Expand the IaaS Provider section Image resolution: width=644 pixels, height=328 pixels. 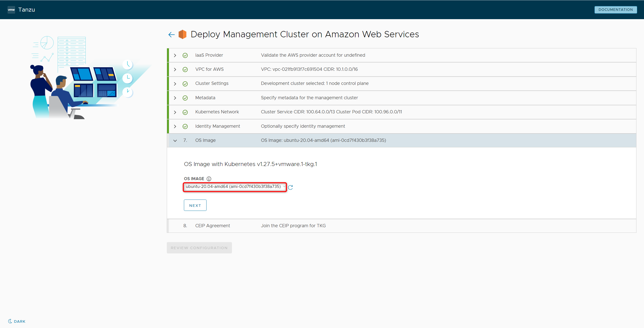(x=175, y=55)
